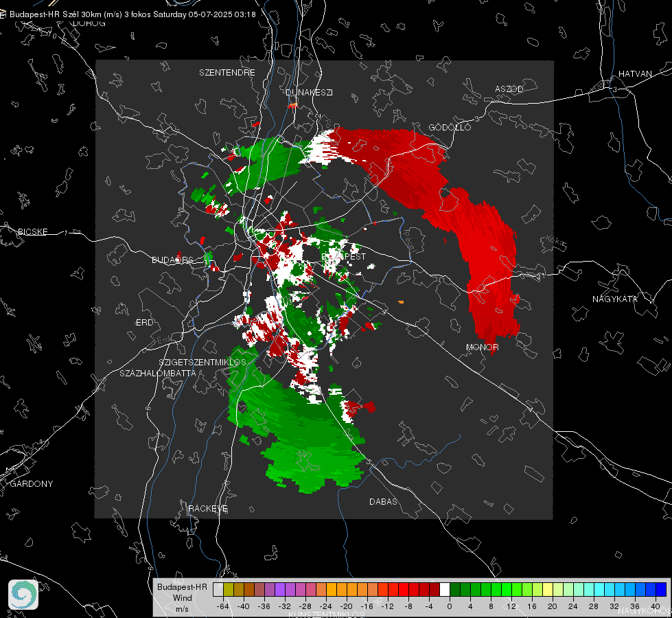Select the legend value 28
The height and width of the screenshot is (618, 672).
pos(594,606)
